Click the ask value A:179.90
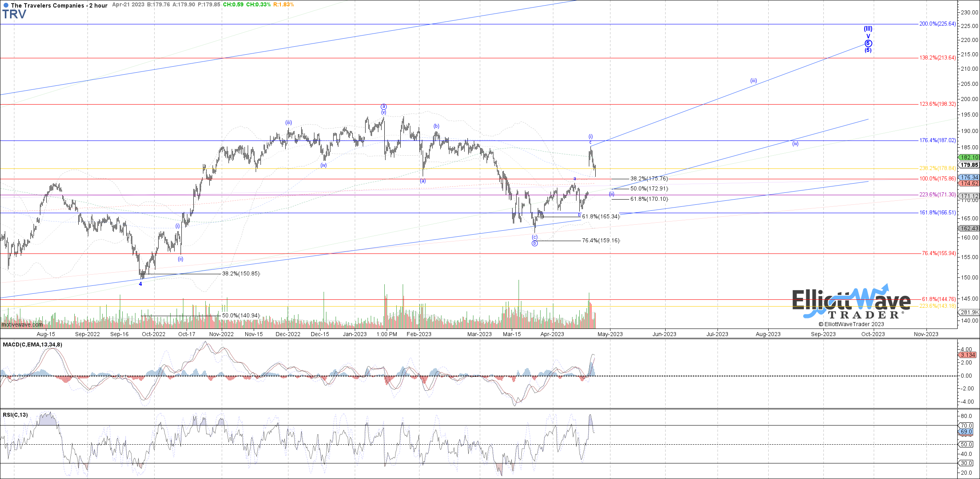980x479 pixels. 184,5
